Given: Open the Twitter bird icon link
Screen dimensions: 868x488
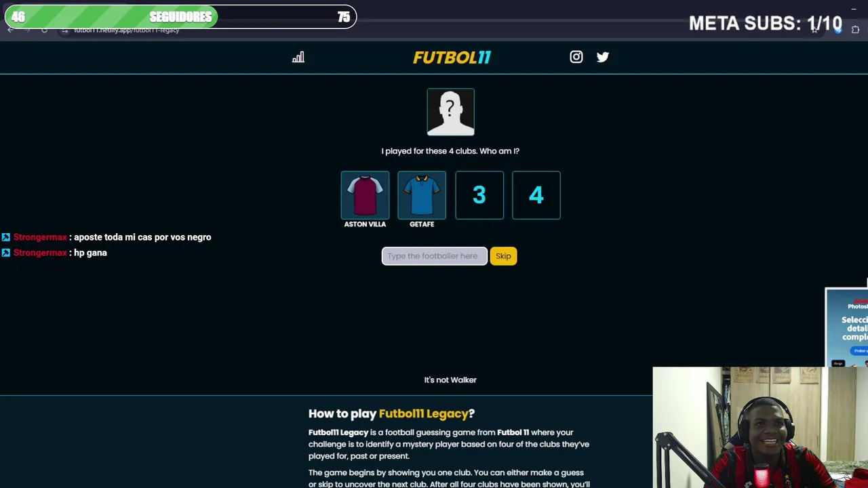Looking at the screenshot, I should [603, 57].
